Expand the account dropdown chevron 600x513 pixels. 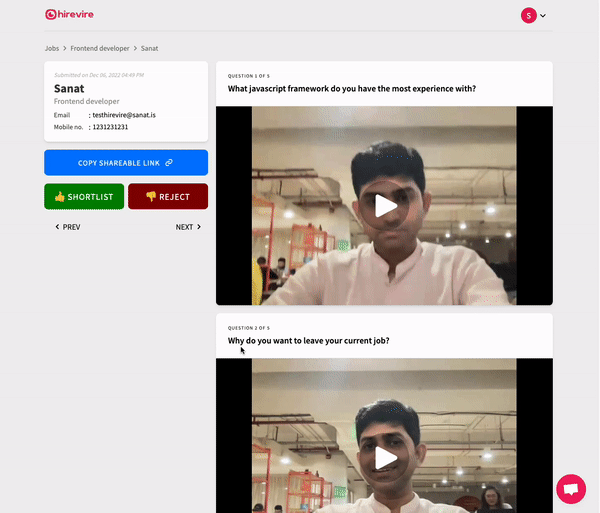pyautogui.click(x=543, y=16)
